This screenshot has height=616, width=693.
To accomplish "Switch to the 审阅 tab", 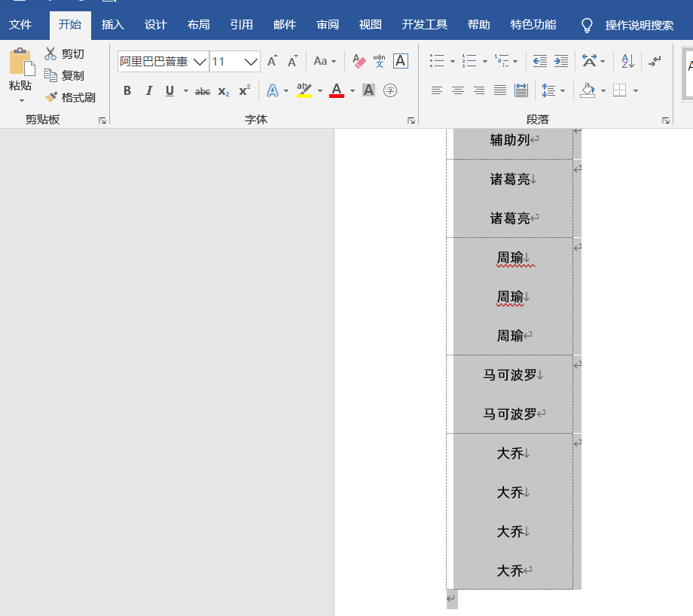I will pyautogui.click(x=328, y=25).
